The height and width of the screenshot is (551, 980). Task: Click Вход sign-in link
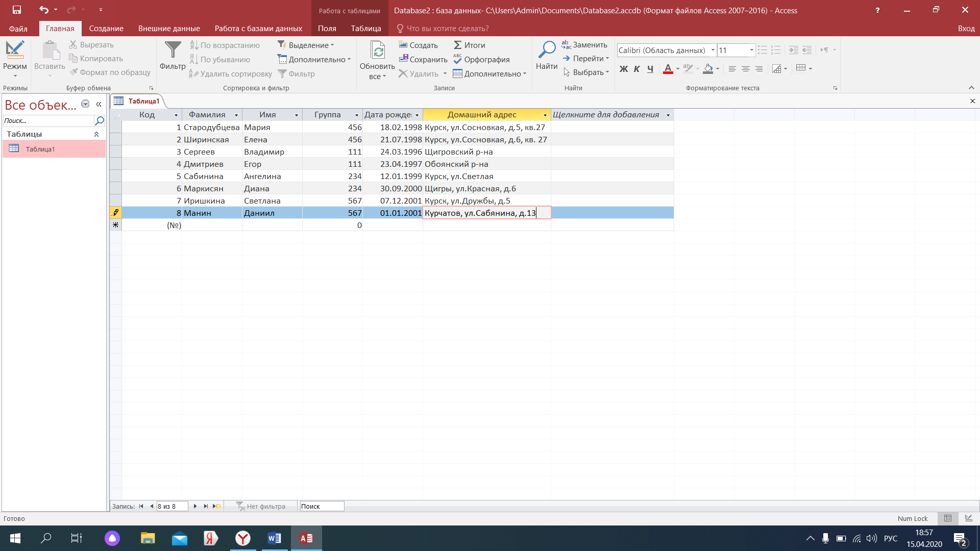coord(966,29)
